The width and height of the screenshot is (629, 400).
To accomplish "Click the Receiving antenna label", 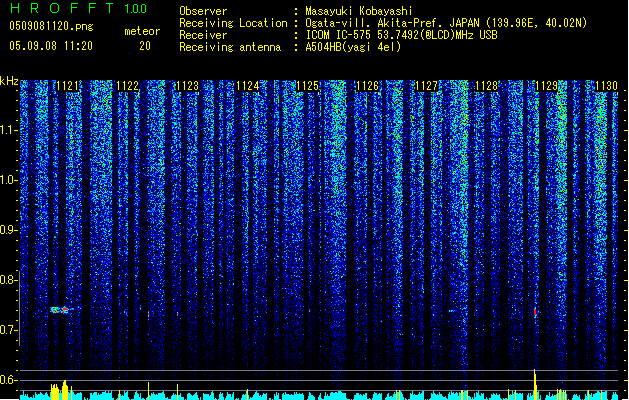I will pyautogui.click(x=230, y=47).
